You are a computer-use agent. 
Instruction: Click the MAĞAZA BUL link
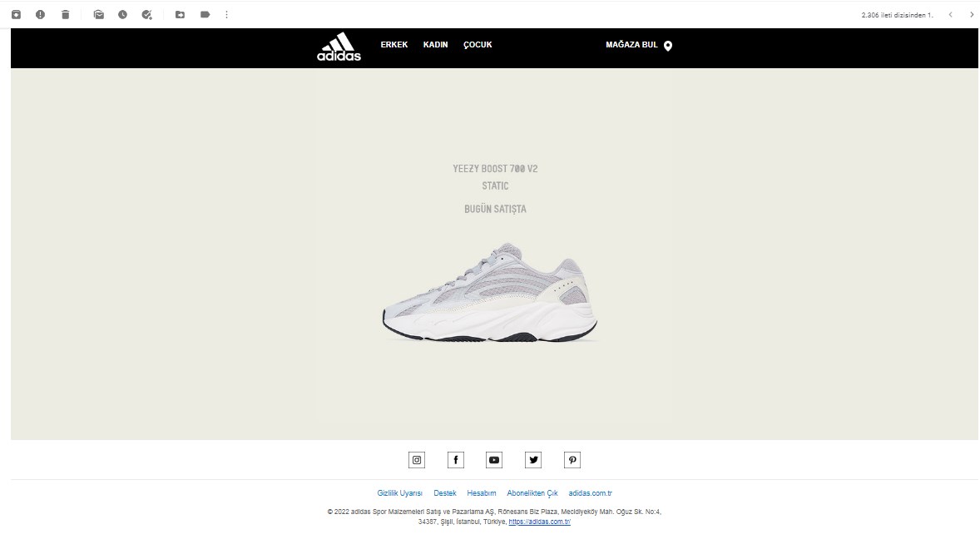click(x=631, y=44)
